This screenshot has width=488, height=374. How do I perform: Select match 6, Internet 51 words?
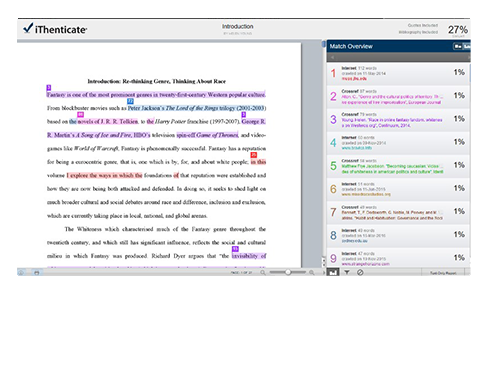point(398,189)
